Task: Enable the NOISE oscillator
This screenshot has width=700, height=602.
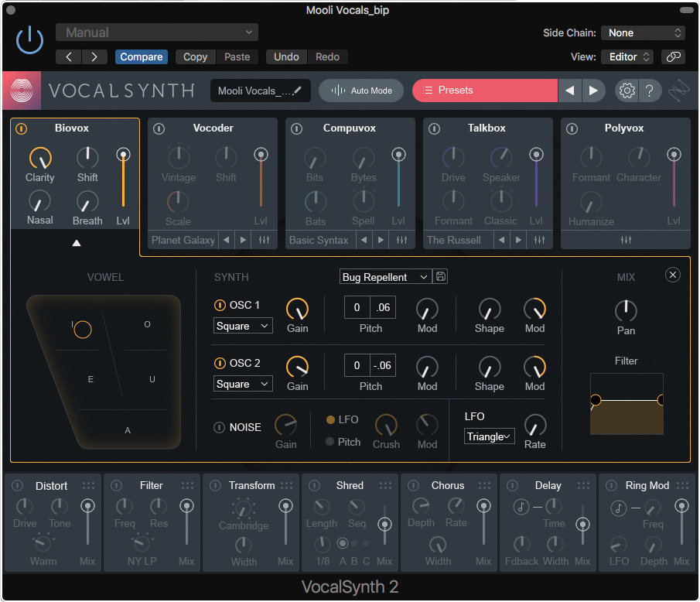Action: [x=219, y=427]
